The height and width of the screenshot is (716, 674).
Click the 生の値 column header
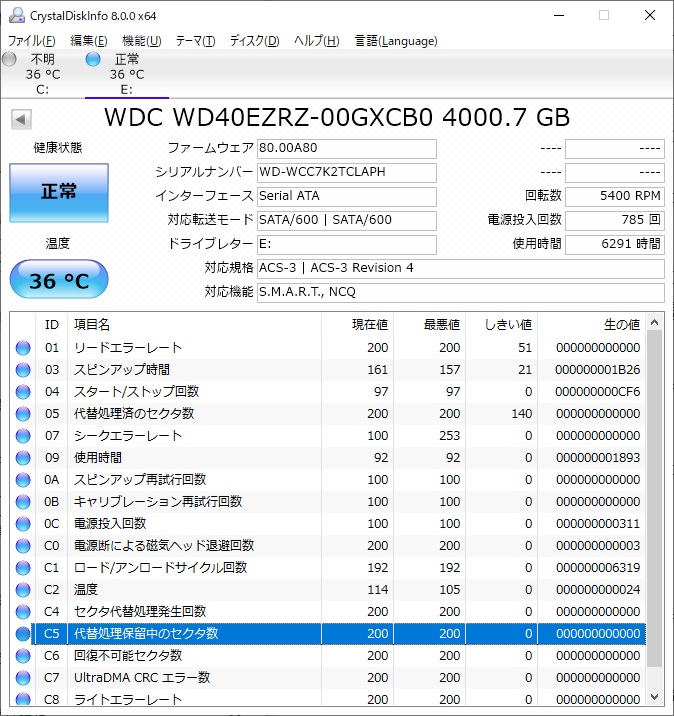[592, 325]
